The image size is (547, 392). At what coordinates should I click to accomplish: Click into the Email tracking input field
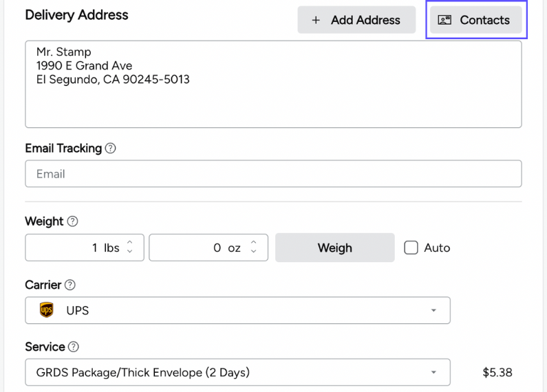point(272,174)
